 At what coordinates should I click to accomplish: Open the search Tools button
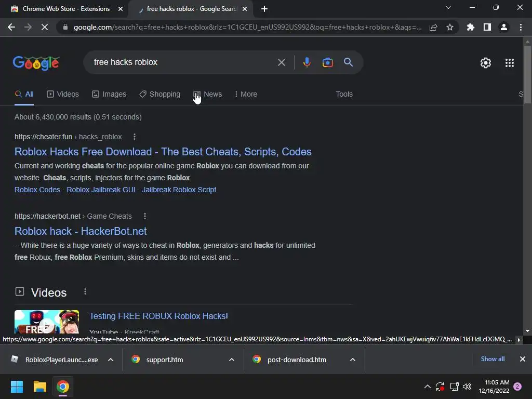pos(344,95)
